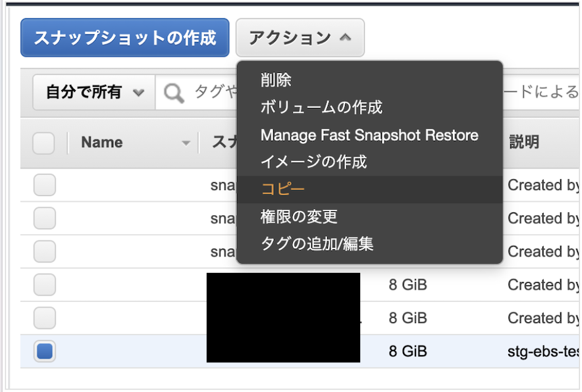This screenshot has width=582, height=392.
Task: Select Manage Fast Snapshot Restore
Action: pyautogui.click(x=369, y=135)
